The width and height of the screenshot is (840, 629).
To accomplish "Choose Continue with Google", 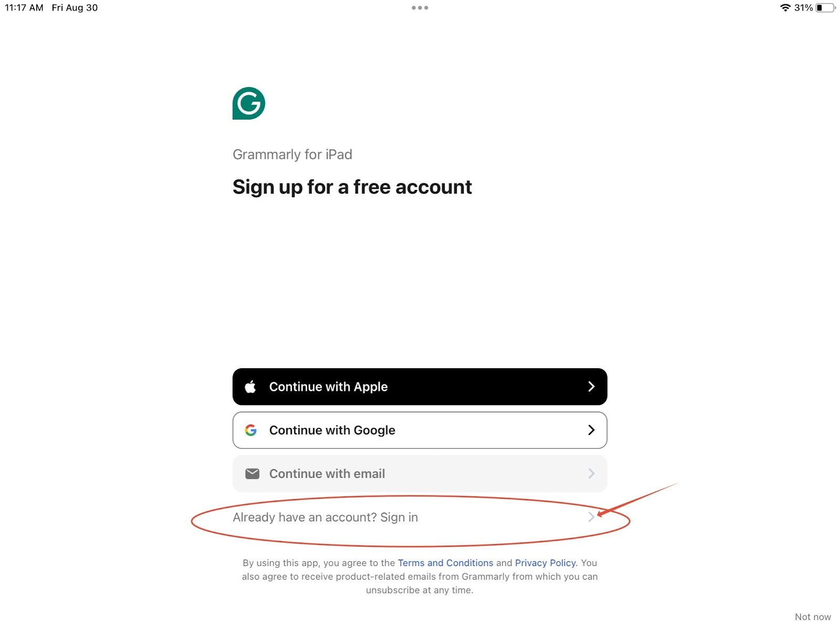I will (x=420, y=430).
